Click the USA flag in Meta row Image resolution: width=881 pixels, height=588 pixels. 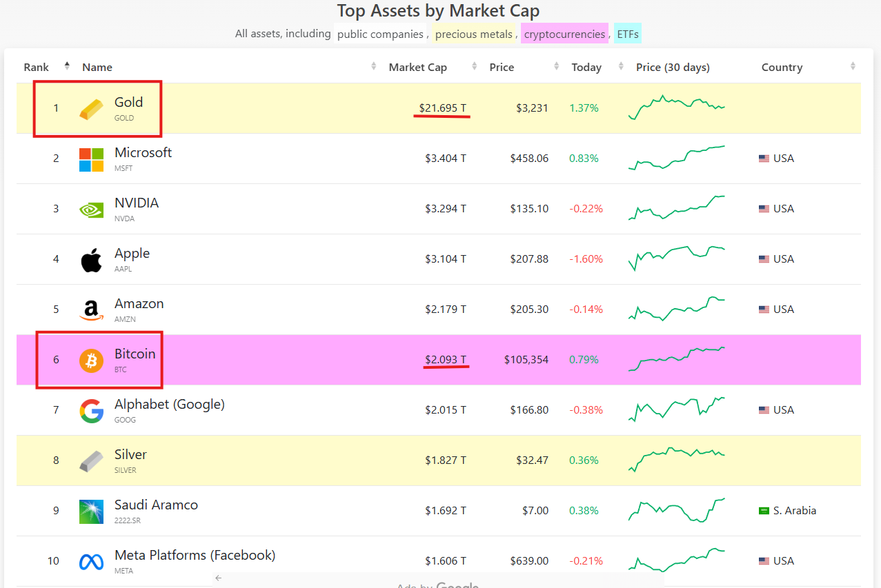(764, 561)
